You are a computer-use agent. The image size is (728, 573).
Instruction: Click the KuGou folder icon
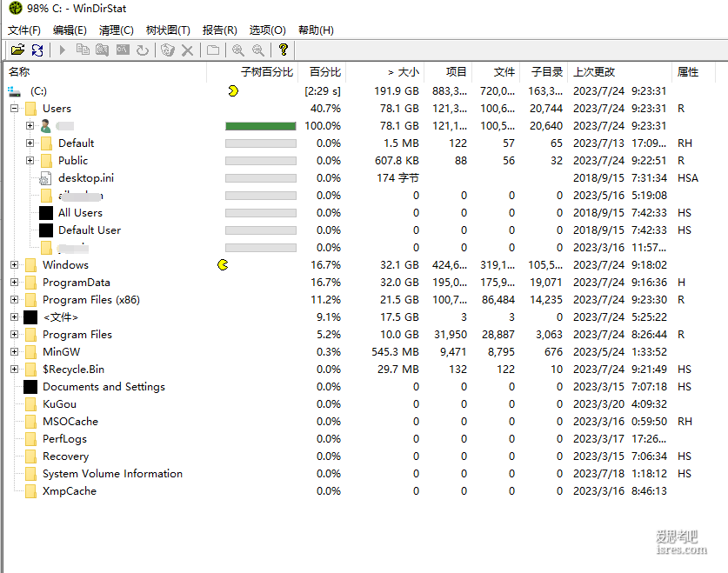30,404
